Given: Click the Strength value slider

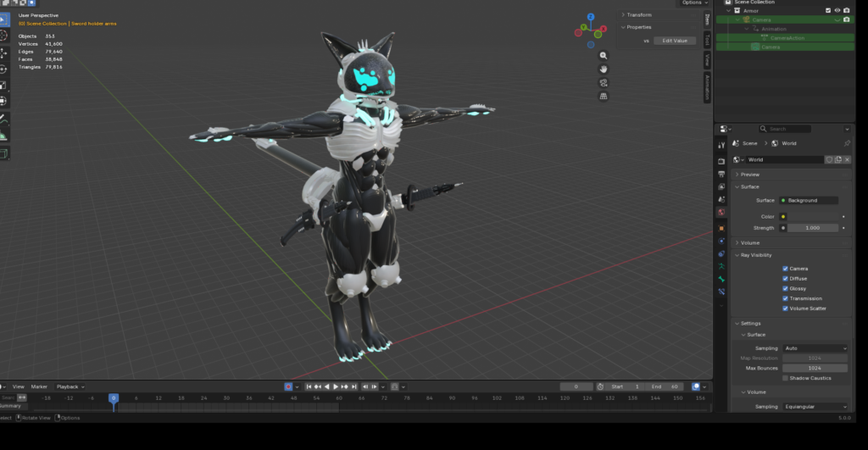Looking at the screenshot, I should tap(813, 228).
